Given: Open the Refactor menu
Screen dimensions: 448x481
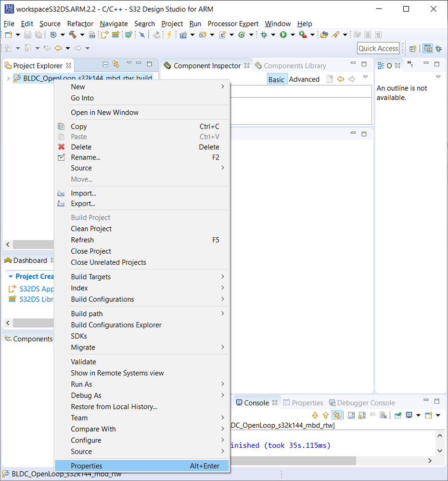Looking at the screenshot, I should 80,24.
